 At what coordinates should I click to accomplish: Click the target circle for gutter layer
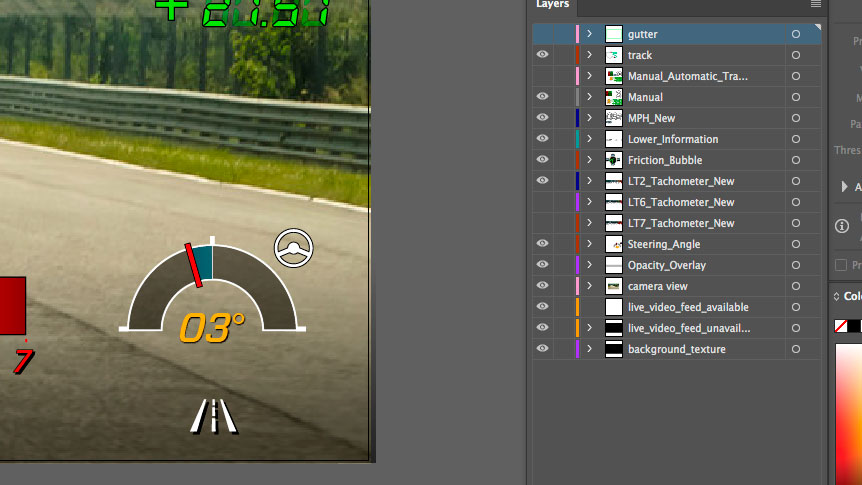tap(796, 34)
